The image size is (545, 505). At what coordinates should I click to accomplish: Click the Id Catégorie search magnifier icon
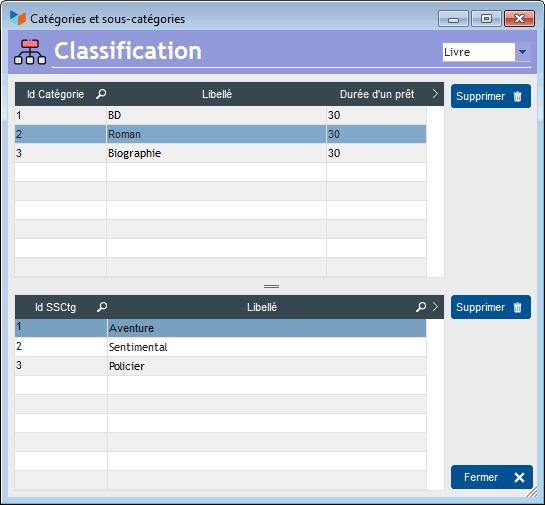[101, 94]
